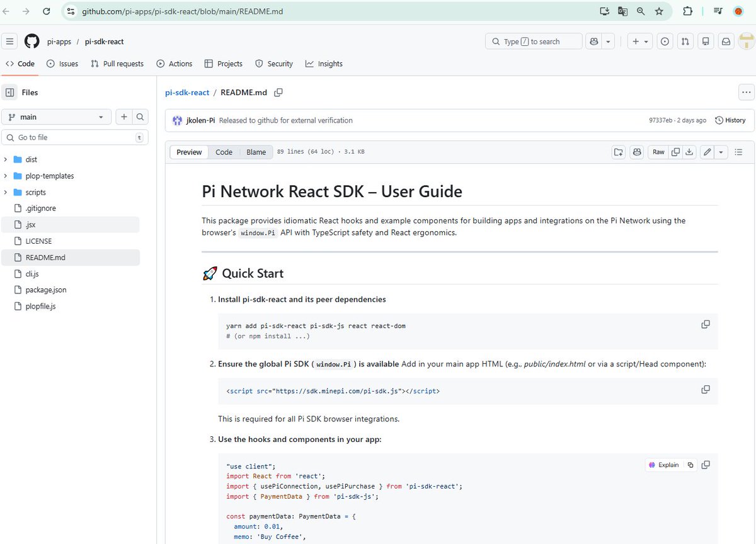The height and width of the screenshot is (544, 756).
Task: Add a file with the plus button
Action: (x=124, y=117)
